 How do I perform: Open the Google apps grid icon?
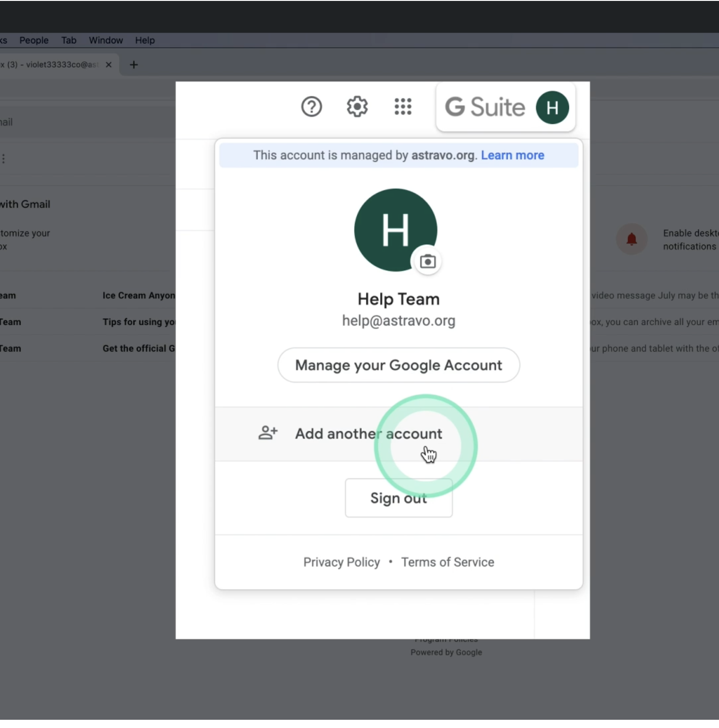pos(403,107)
